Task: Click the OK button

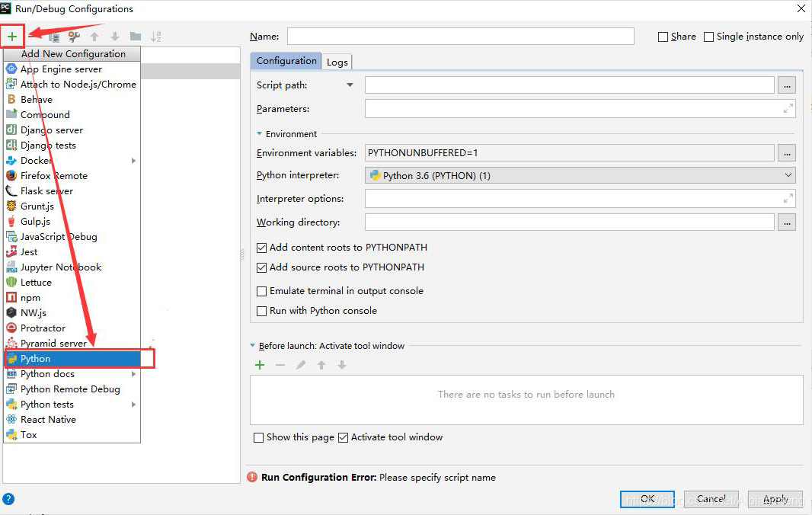Action: click(x=647, y=498)
